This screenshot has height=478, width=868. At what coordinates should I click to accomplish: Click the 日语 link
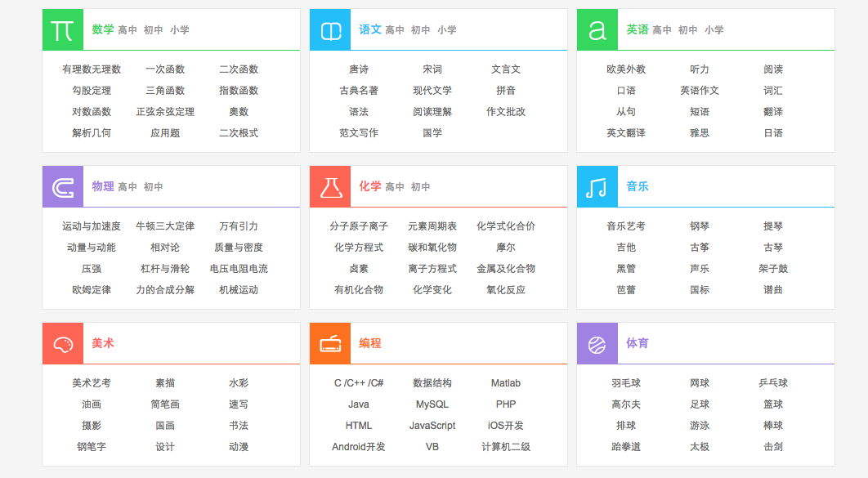coord(773,132)
